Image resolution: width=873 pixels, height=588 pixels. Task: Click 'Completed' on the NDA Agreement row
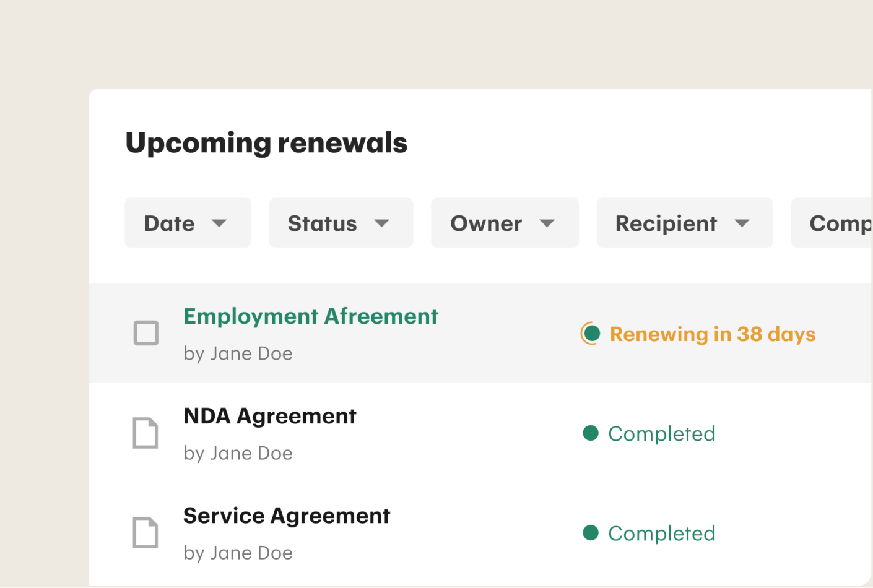pos(661,434)
